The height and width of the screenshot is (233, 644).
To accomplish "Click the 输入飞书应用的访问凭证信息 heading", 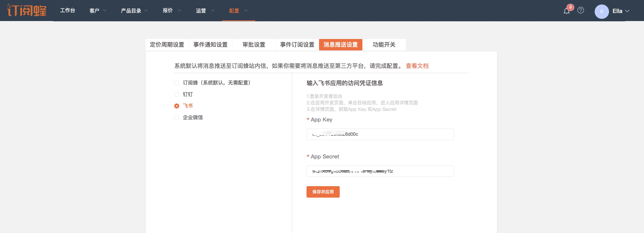I will pos(344,83).
